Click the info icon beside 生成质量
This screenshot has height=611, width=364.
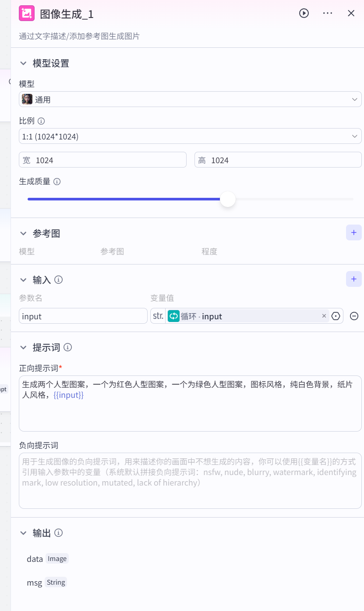(57, 181)
